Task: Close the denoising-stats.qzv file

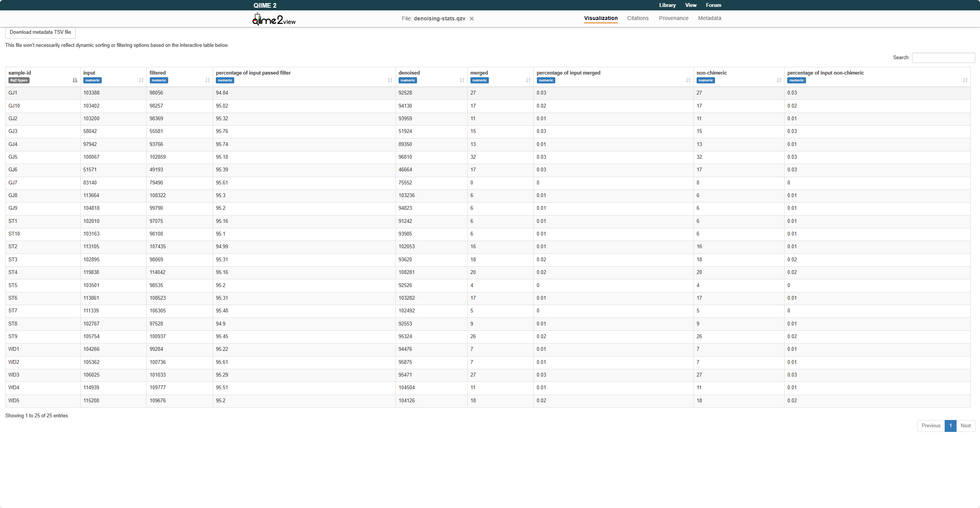Action: click(472, 19)
